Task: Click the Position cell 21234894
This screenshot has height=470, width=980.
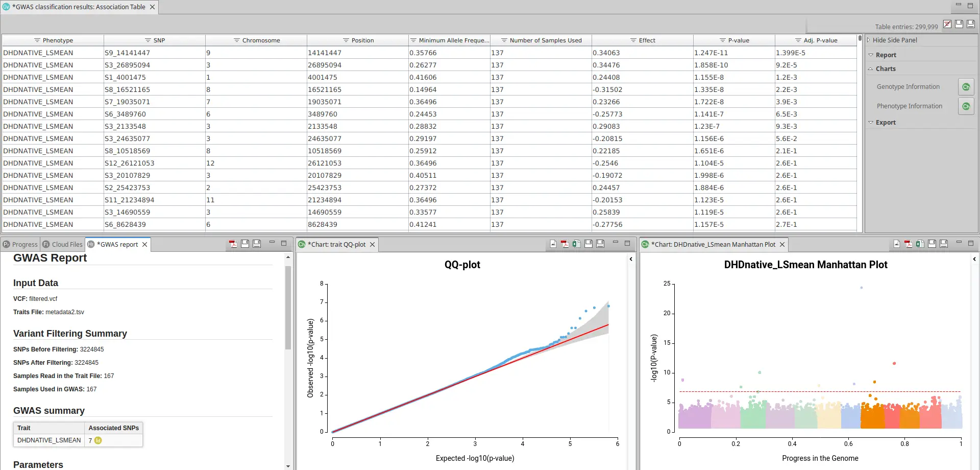Action: pyautogui.click(x=358, y=200)
